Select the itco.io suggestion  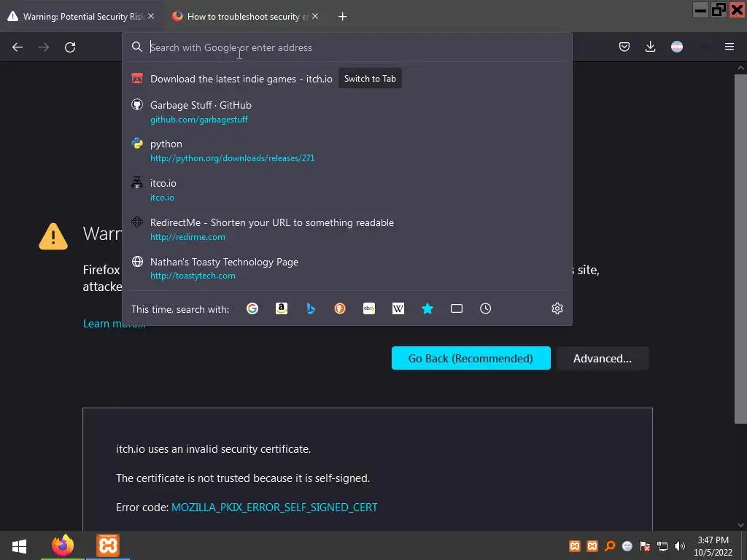(x=347, y=190)
